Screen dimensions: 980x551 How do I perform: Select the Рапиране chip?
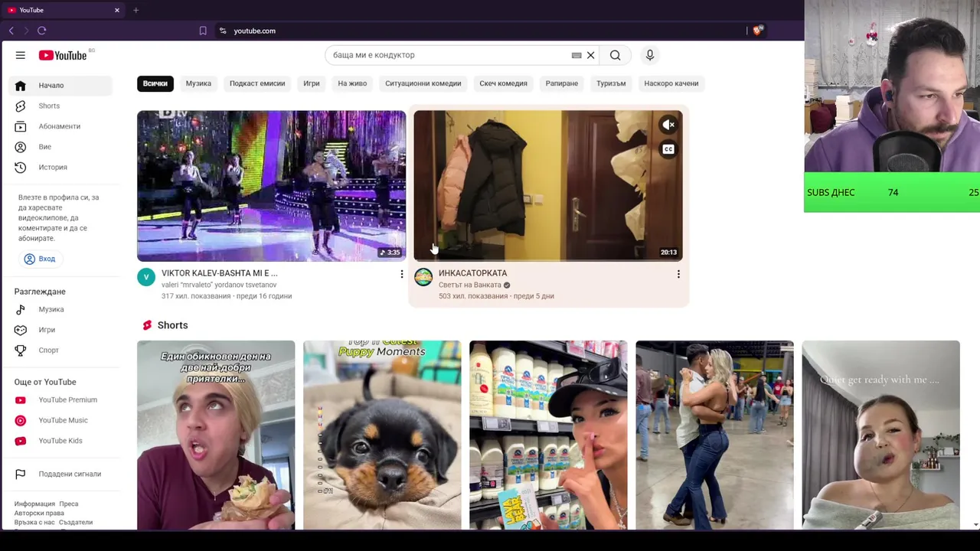coord(562,83)
